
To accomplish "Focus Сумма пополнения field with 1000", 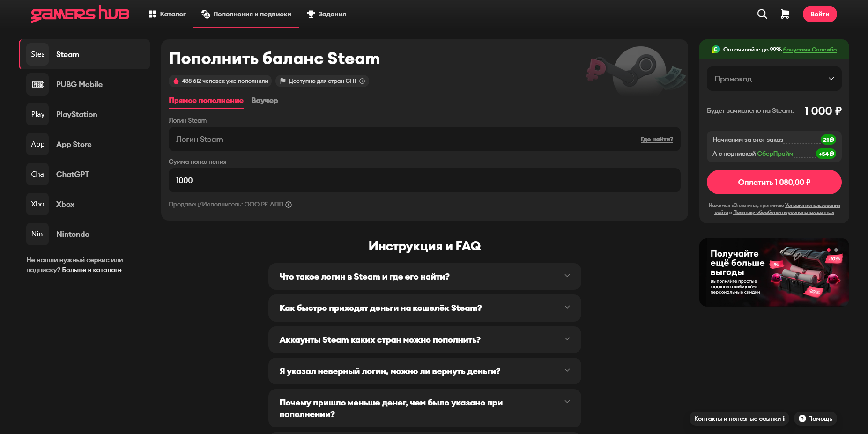I will click(x=424, y=180).
